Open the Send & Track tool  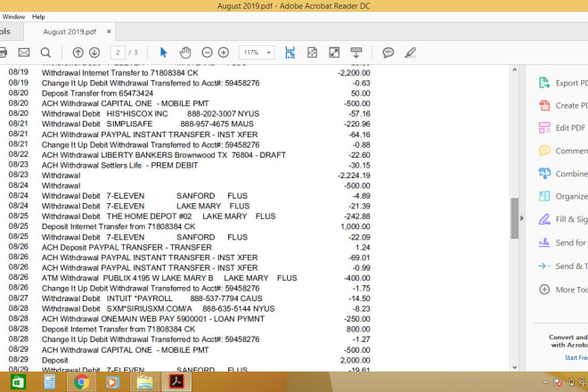tap(563, 266)
